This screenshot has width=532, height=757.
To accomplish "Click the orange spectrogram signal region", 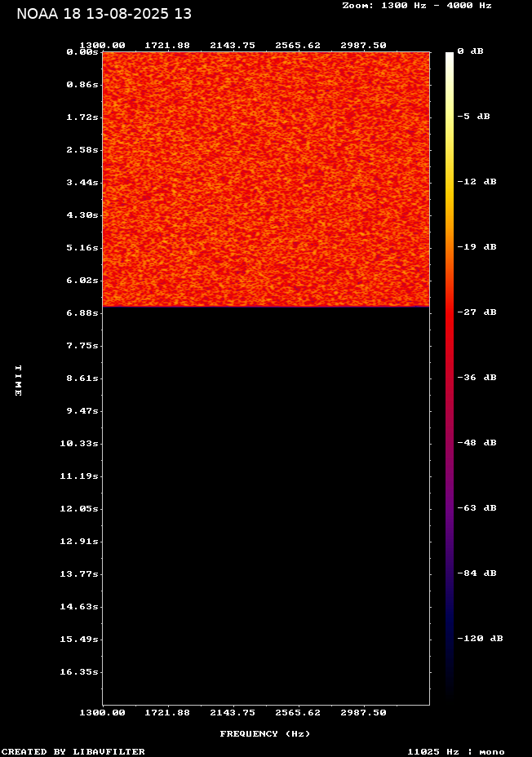I will (266, 179).
